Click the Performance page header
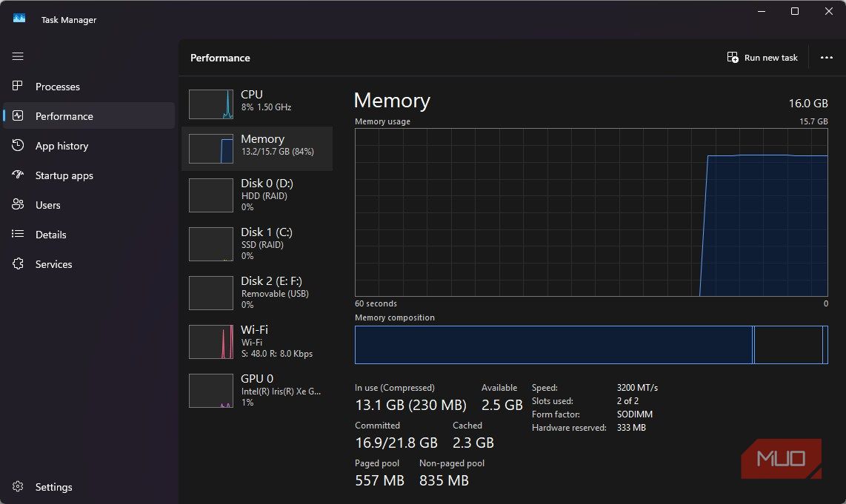 coord(220,58)
